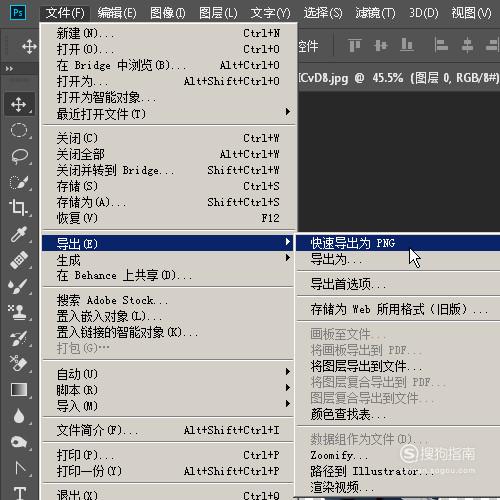Choose Zoomify... in export submenu
Screen dimensions: 500x500
pyautogui.click(x=398, y=455)
